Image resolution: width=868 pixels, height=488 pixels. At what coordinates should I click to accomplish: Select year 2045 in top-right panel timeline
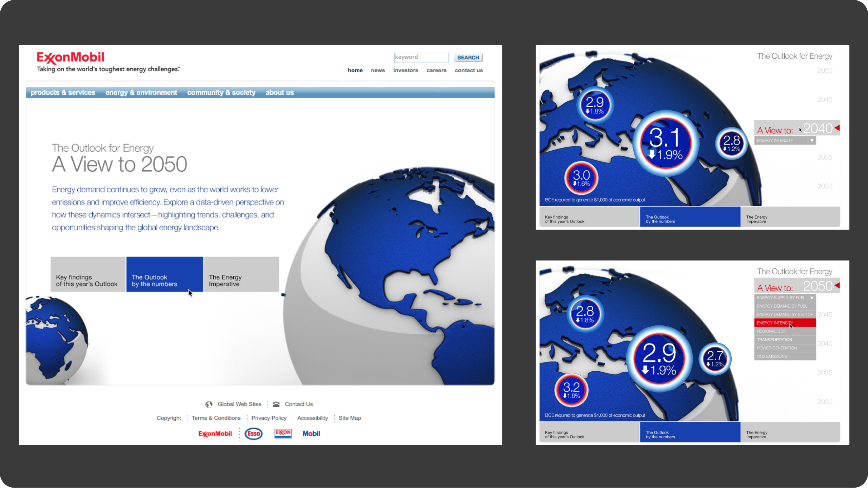click(x=825, y=99)
